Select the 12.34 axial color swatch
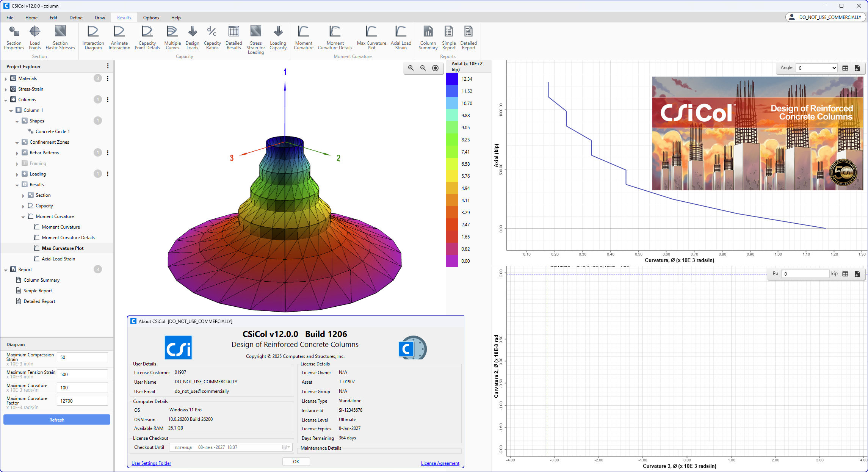This screenshot has width=868, height=472. [451, 79]
